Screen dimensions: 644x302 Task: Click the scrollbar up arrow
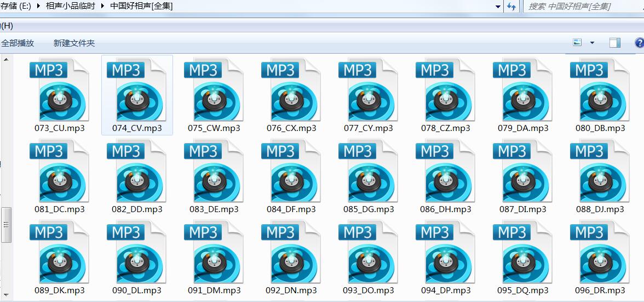click(x=6, y=60)
